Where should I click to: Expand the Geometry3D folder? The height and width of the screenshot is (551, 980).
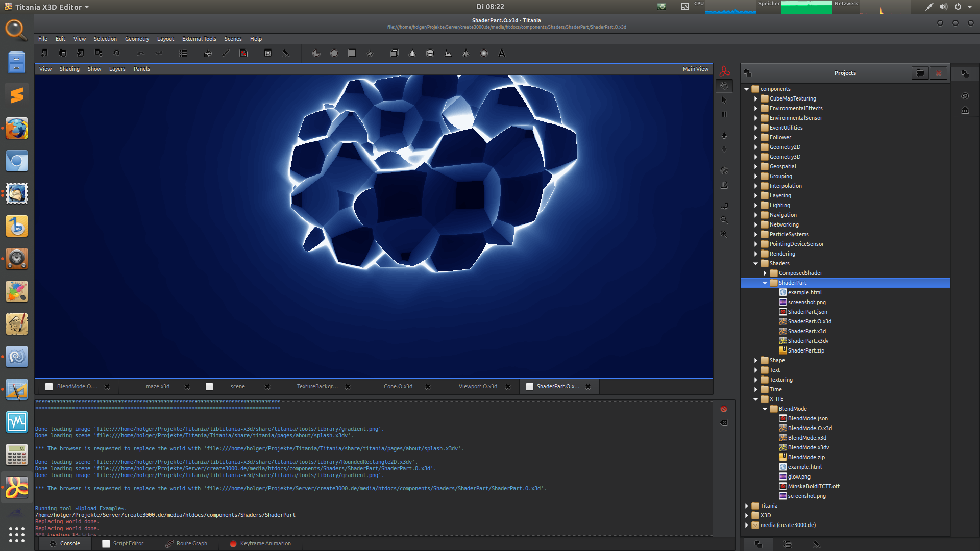pyautogui.click(x=756, y=157)
